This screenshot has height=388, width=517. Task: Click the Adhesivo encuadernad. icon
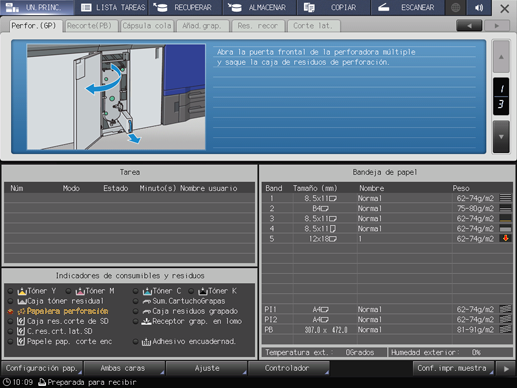[147, 342]
